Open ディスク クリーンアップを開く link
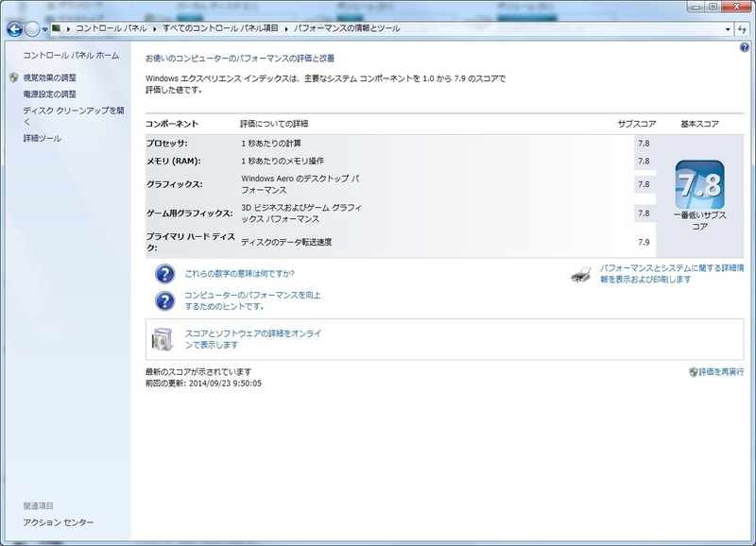 [x=74, y=115]
